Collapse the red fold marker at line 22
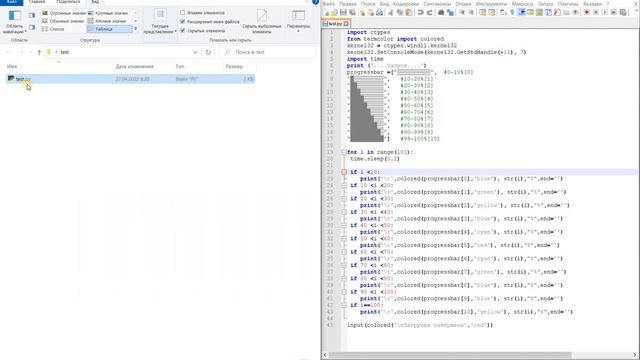Screen dimensions: 640x360 (344, 172)
